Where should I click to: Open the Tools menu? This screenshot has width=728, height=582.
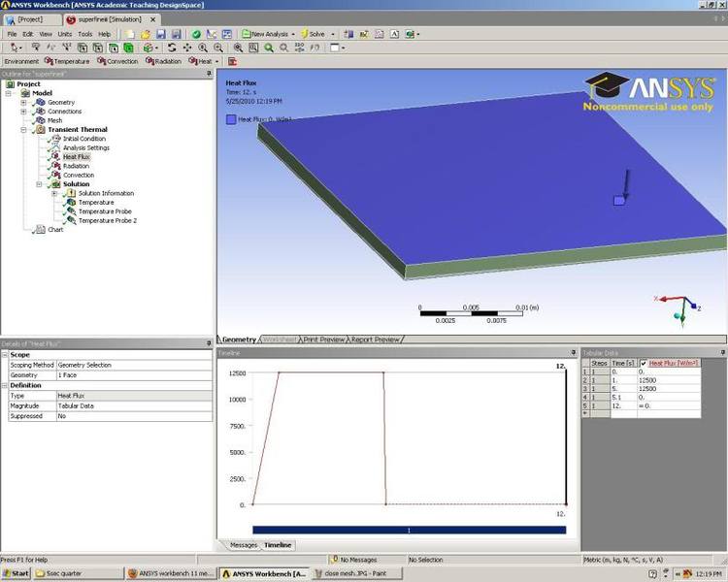85,34
